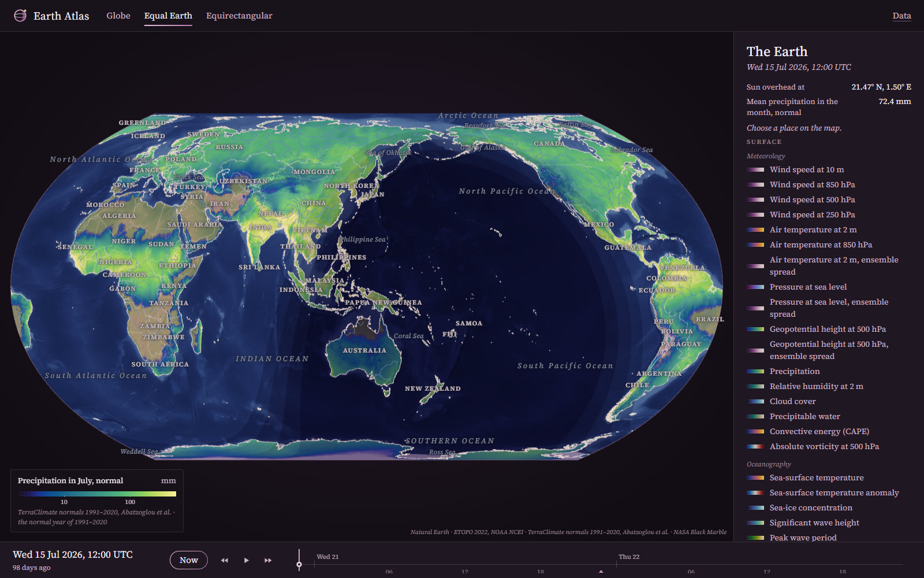Step forward with the fast-forward icon
The height and width of the screenshot is (578, 924).
pyautogui.click(x=268, y=560)
